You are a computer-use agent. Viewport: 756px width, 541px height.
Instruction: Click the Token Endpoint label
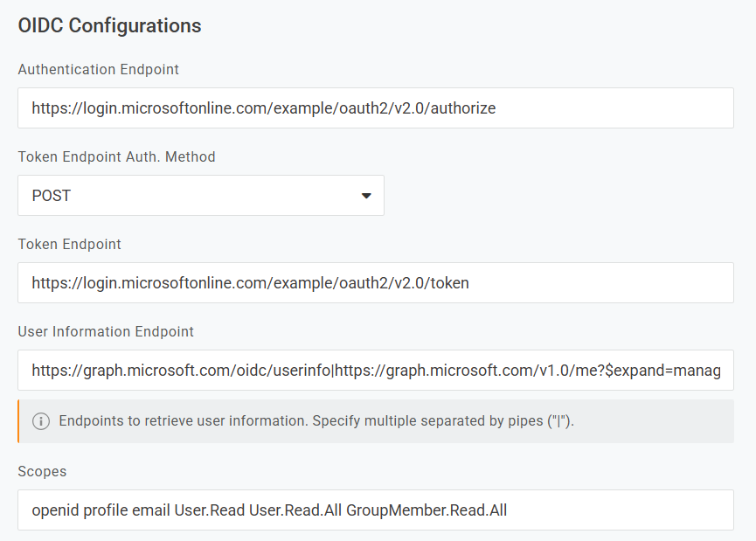point(69,244)
